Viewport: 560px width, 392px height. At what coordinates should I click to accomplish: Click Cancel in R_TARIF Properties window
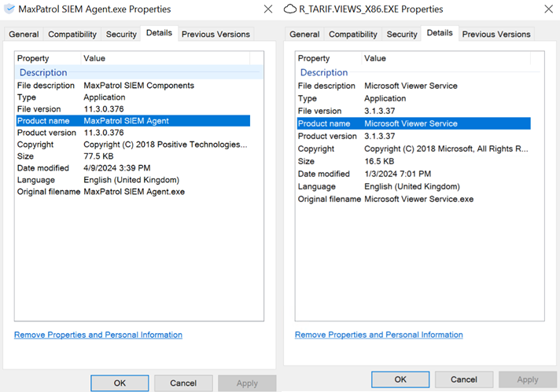[x=463, y=379]
